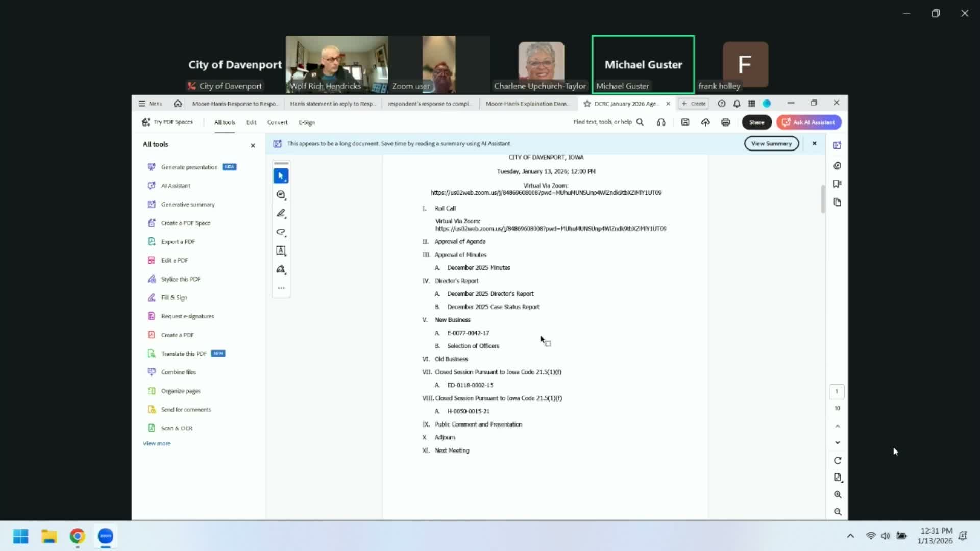The width and height of the screenshot is (980, 551).
Task: Open notifications bell icon
Action: point(737,104)
